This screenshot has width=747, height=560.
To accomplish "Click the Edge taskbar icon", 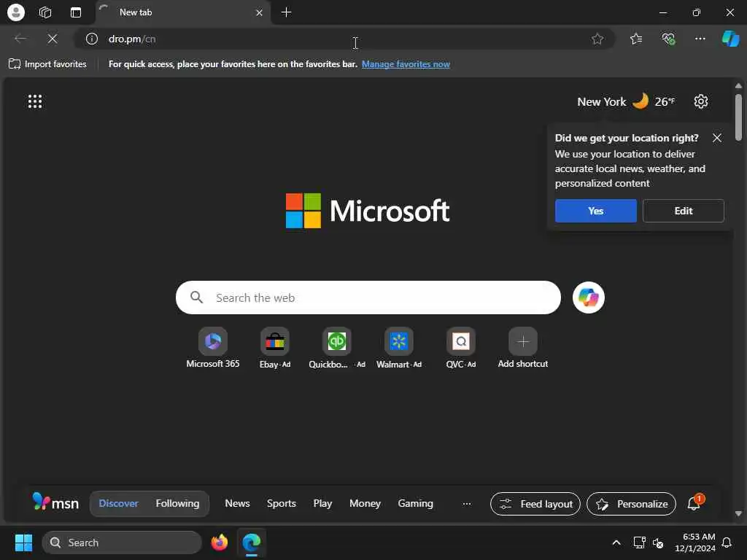I will (251, 542).
